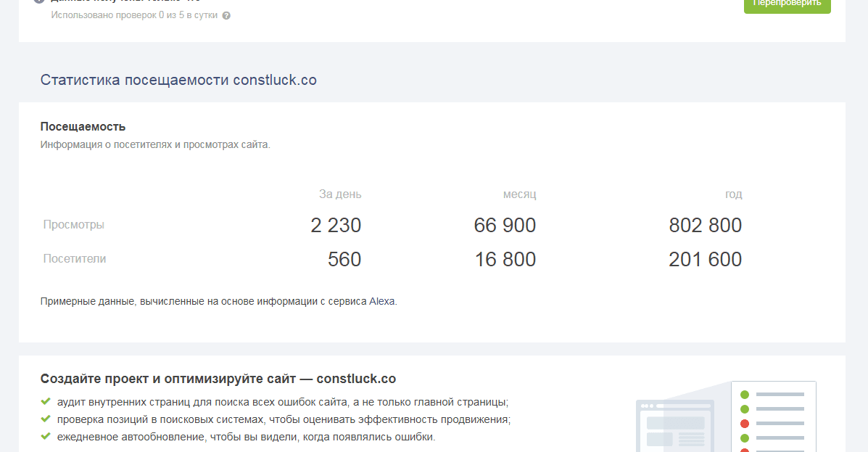Click the checkmark beside daily auto-update feature
The image size is (868, 452).
[45, 435]
